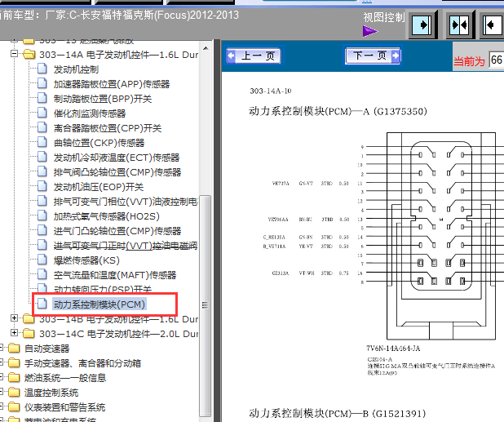
Task: Open 制动踏板位置(BPP)开关 page
Action: [103, 99]
